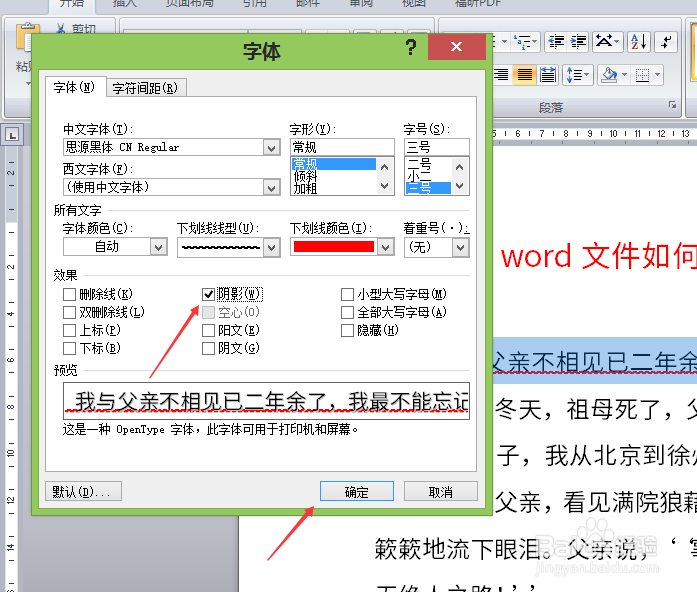Click the increase indent icon
The image size is (697, 592).
(578, 42)
